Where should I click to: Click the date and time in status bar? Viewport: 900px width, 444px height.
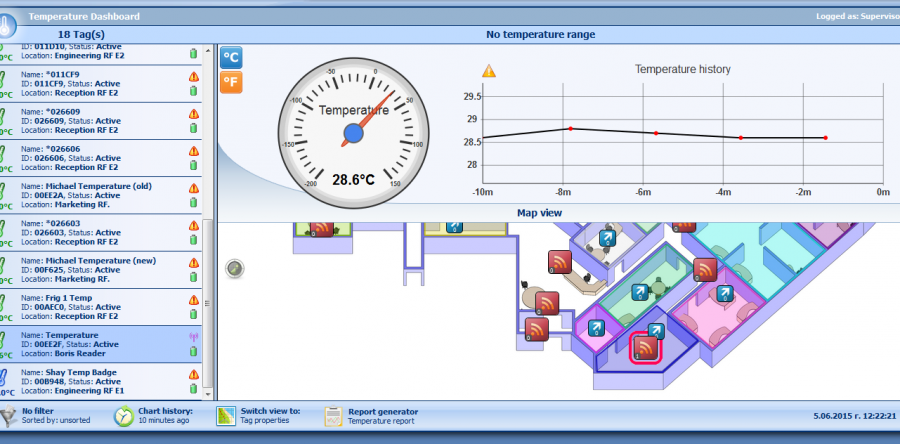pos(855,416)
